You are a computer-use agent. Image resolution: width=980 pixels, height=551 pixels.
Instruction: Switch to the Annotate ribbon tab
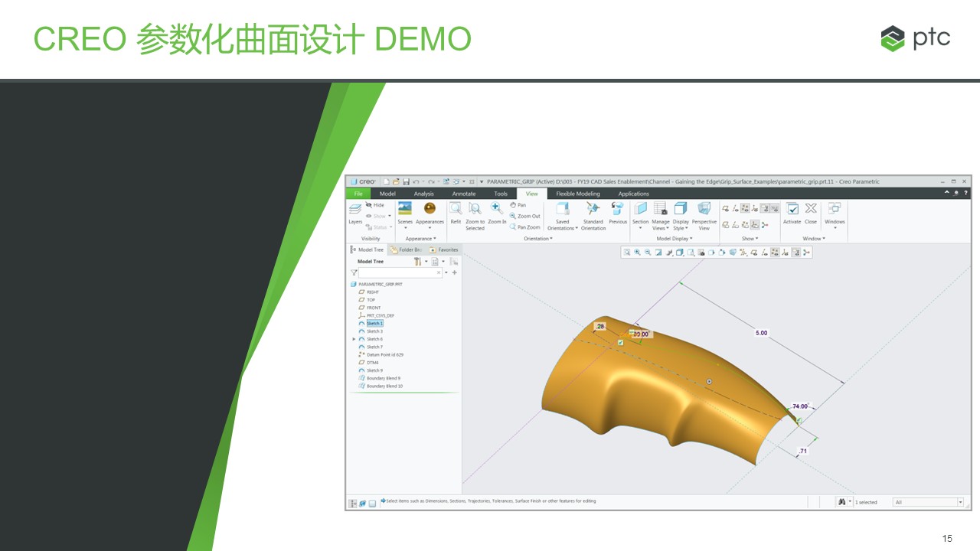464,194
